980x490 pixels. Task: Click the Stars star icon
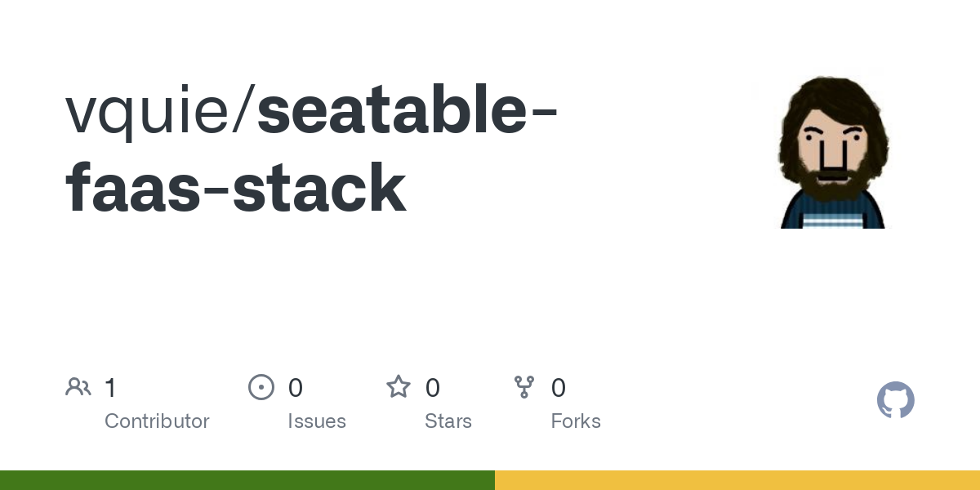coord(399,387)
